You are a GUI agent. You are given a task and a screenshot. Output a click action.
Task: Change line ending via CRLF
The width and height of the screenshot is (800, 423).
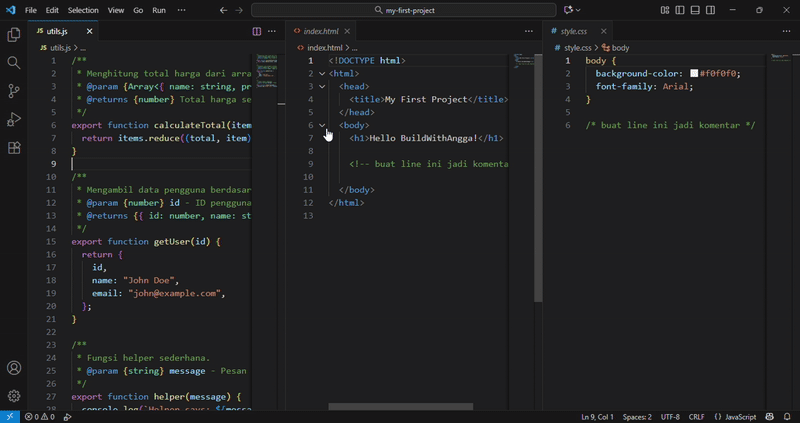(x=696, y=417)
